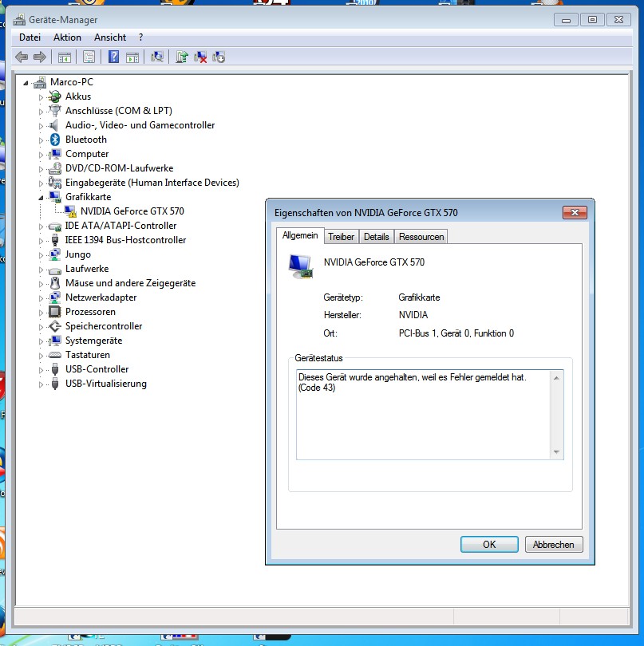This screenshot has width=644, height=646.
Task: Expand the Systemgeräte node
Action: (41, 341)
